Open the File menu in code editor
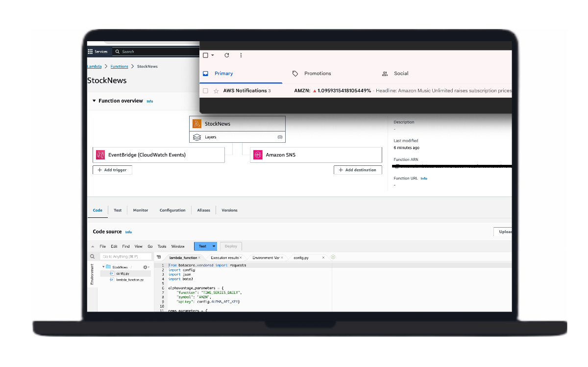 coord(103,246)
